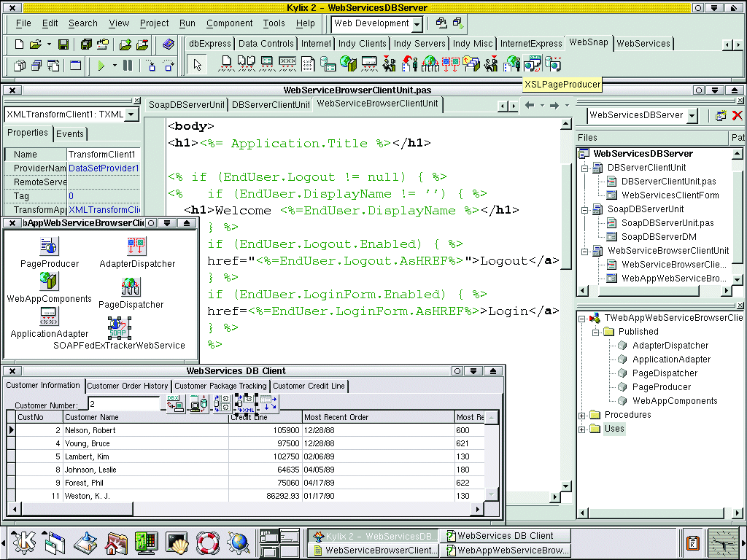Select SoapDBServerDM in the project tree

point(659,237)
